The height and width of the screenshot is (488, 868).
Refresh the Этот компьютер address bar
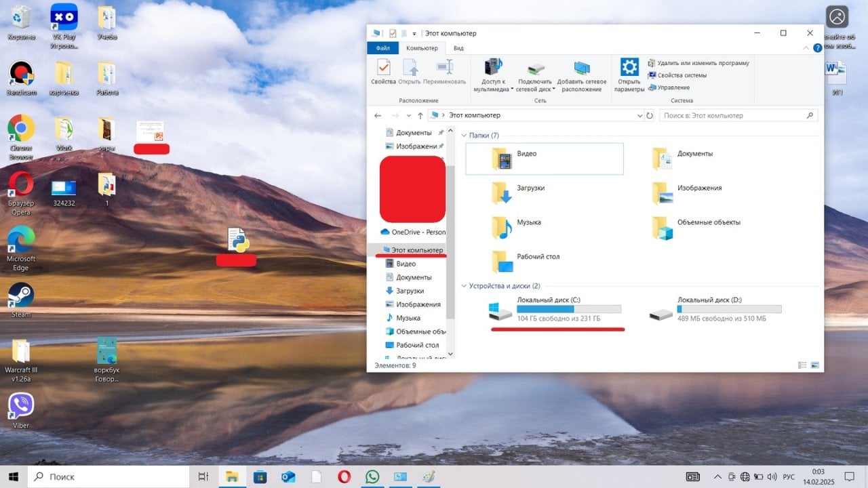[x=650, y=116]
